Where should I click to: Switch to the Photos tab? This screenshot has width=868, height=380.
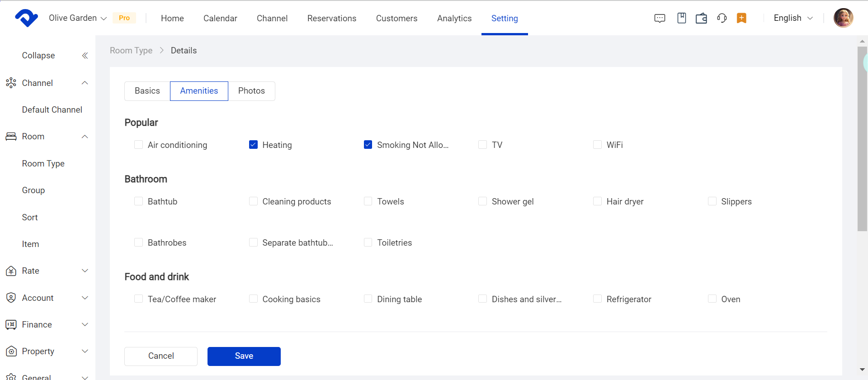point(251,91)
